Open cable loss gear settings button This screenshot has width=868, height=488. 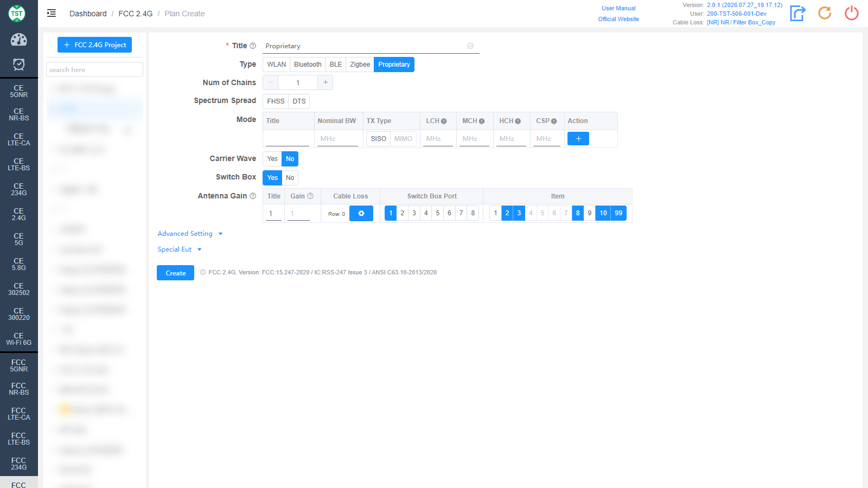click(x=361, y=214)
